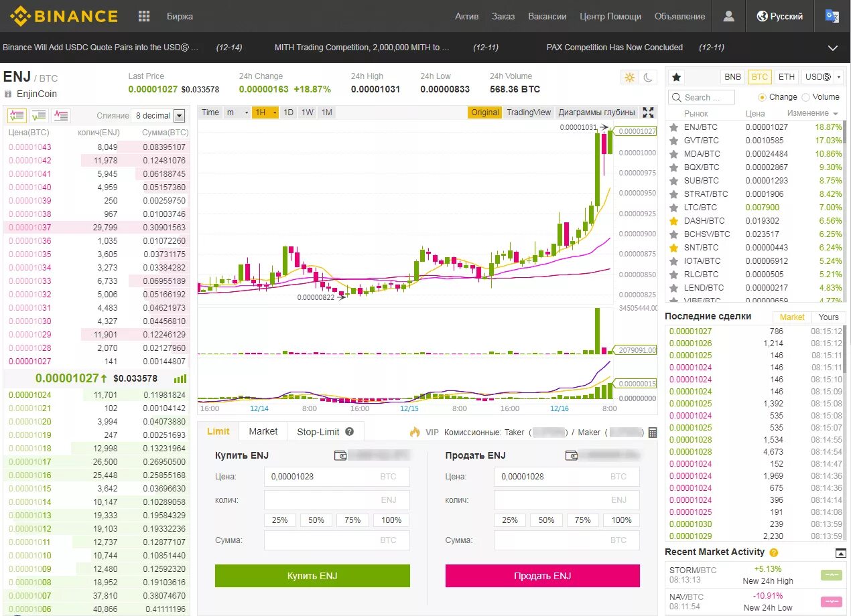Set chart interval to 1D
Image resolution: width=851 pixels, height=616 pixels.
[288, 112]
